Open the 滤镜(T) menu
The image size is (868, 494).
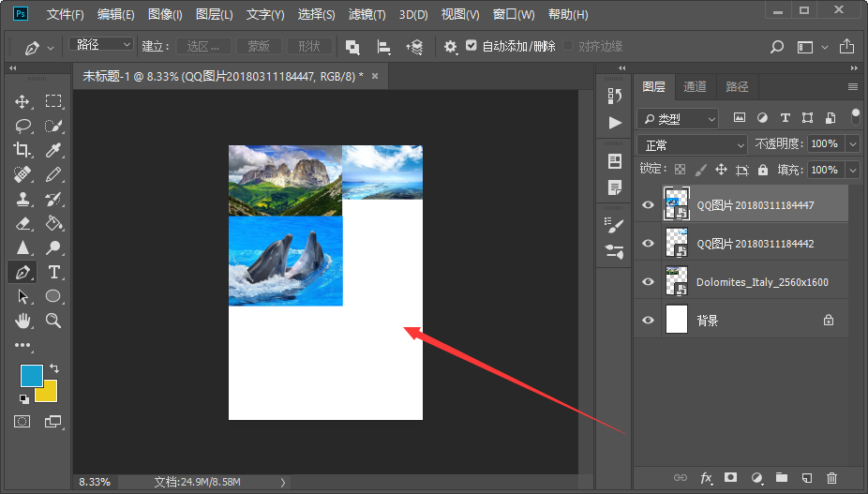(x=367, y=14)
